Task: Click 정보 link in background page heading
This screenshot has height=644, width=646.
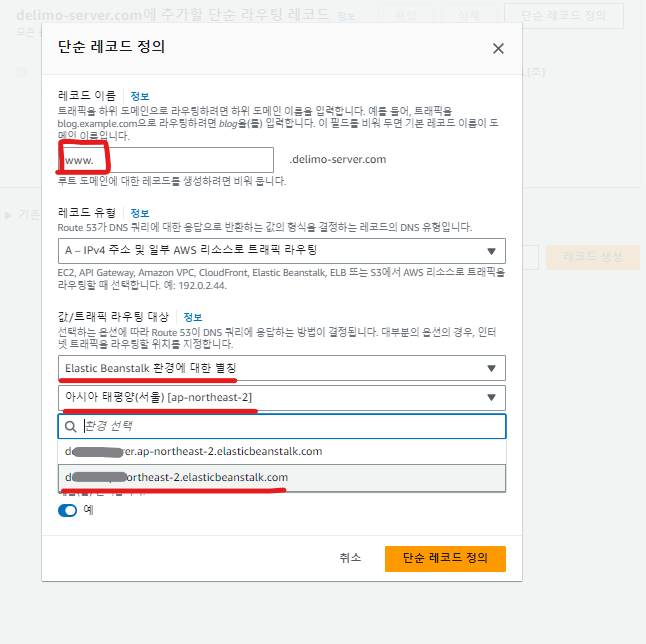Action: [x=346, y=16]
